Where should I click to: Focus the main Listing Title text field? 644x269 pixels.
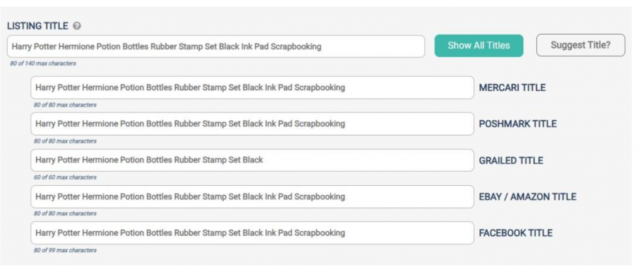pos(216,47)
